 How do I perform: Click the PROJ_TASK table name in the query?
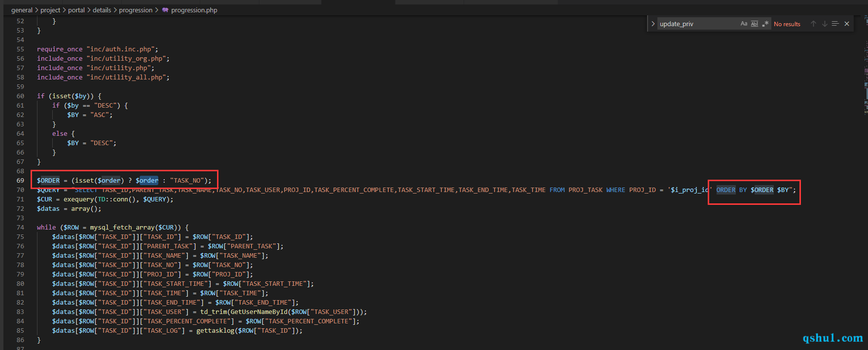585,190
